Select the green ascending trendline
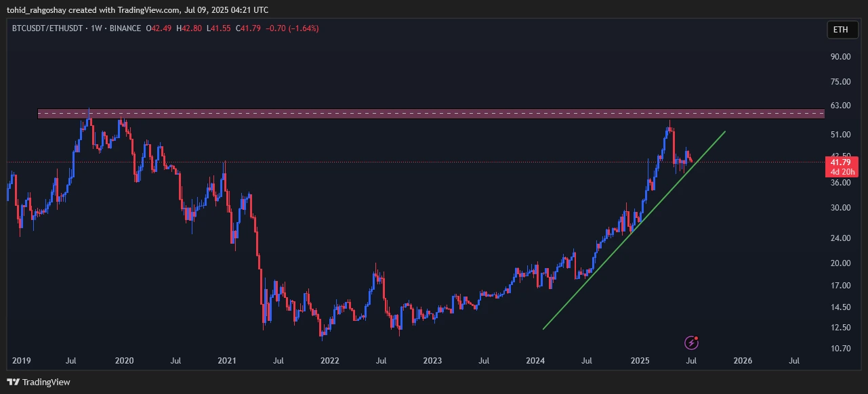The image size is (868, 394). point(634,230)
